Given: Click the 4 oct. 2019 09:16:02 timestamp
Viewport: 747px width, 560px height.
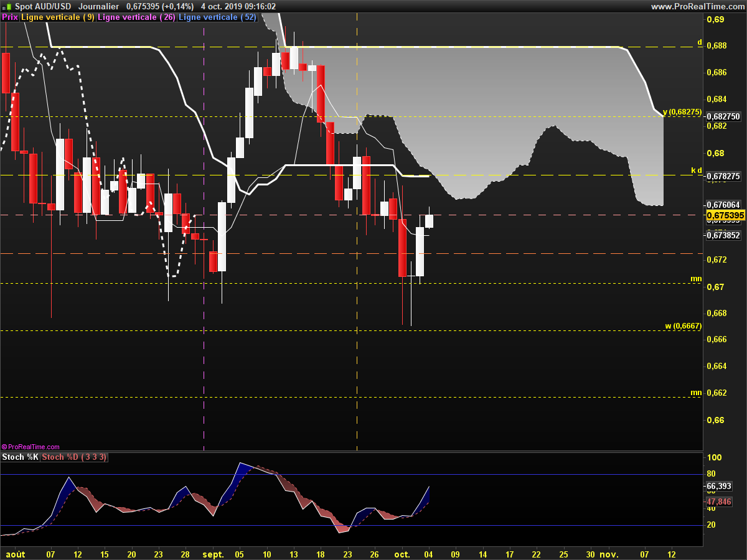Looking at the screenshot, I should click(238, 6).
